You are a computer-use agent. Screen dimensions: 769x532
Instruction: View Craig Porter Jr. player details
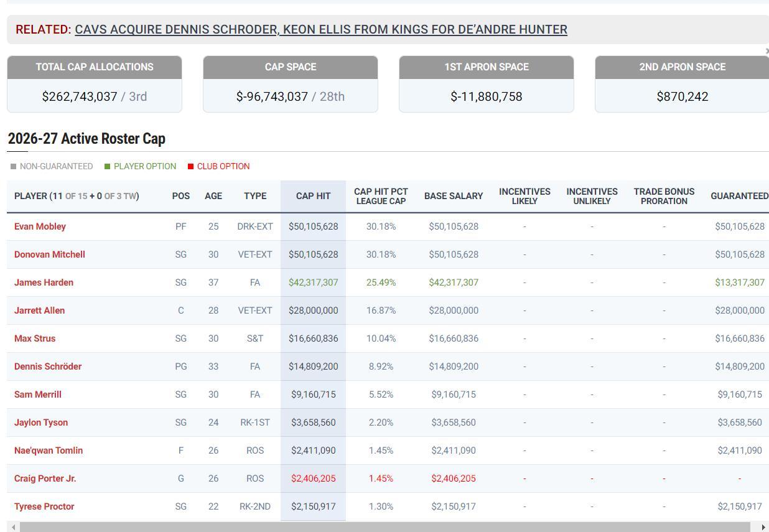45,478
